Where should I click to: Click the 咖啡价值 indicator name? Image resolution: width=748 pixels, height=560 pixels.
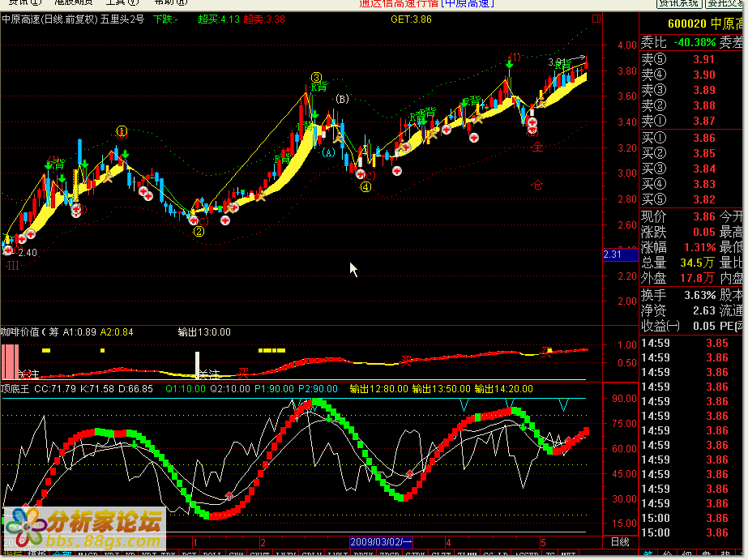20,332
